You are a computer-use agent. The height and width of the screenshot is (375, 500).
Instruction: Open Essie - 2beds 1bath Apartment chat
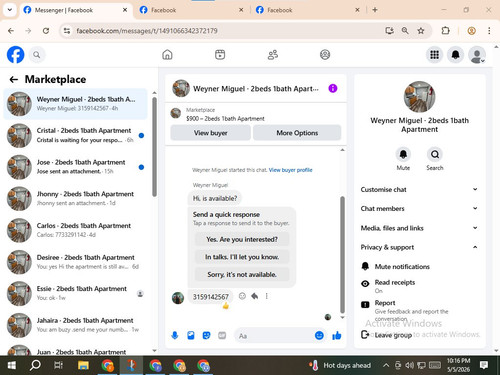[x=75, y=293]
